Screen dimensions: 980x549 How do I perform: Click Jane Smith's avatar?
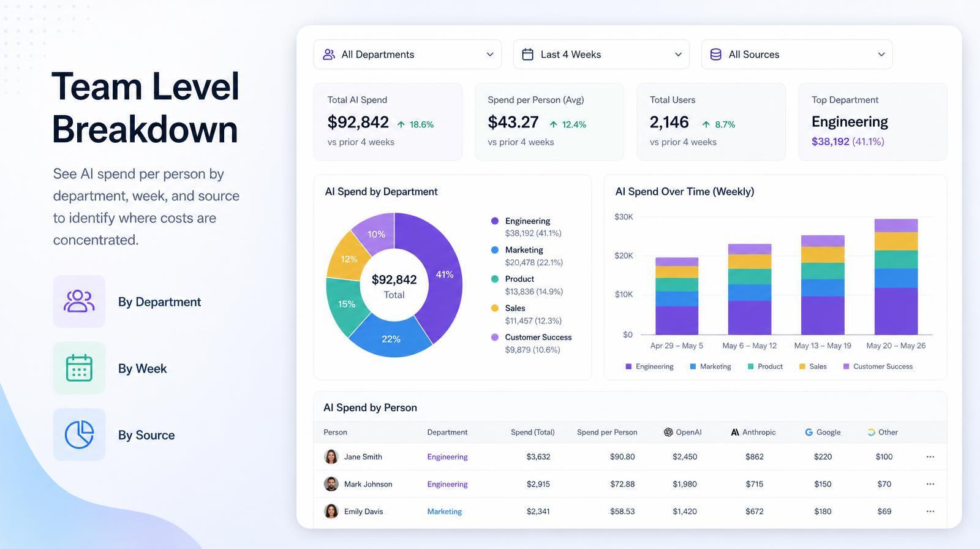pos(331,456)
